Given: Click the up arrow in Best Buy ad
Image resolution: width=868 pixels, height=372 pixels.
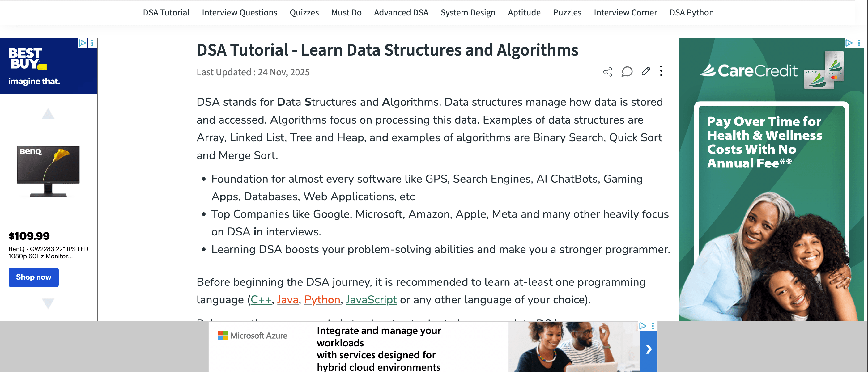Looking at the screenshot, I should pos(48,114).
